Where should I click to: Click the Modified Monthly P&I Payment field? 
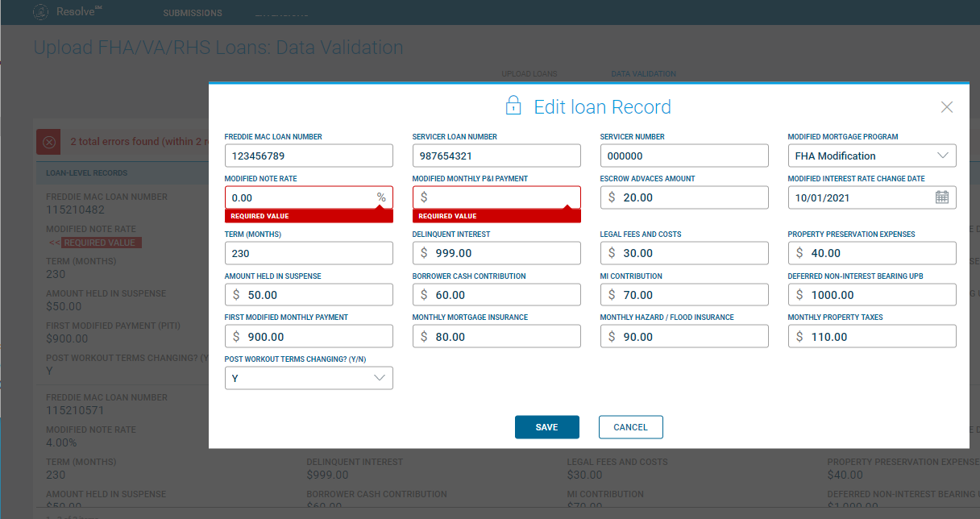pyautogui.click(x=496, y=197)
